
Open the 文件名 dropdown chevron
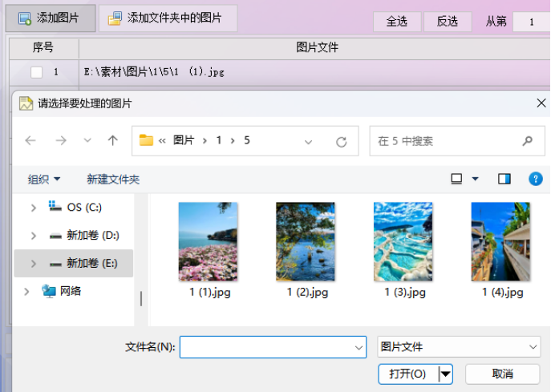point(359,347)
